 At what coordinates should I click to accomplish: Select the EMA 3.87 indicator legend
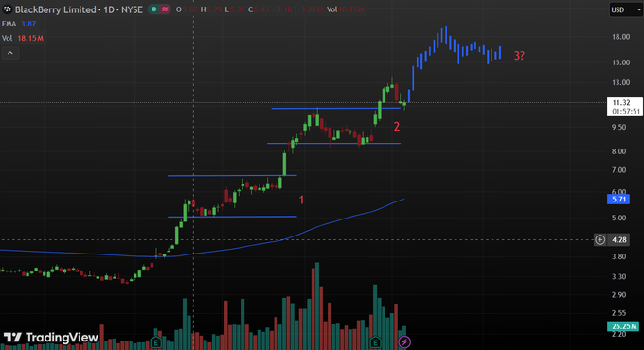(x=19, y=24)
